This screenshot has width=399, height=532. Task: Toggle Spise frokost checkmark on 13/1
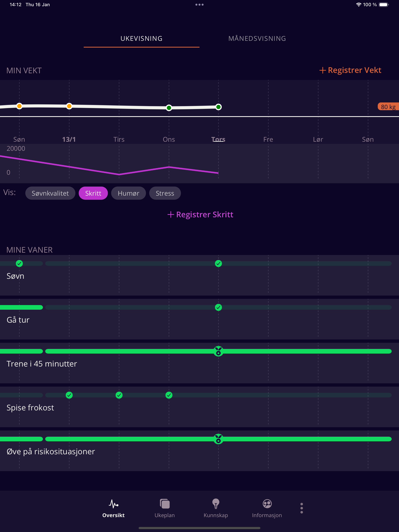[x=69, y=395]
